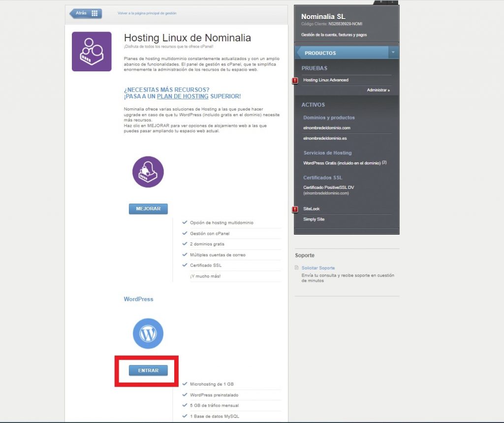Screen dimensions: 504x423
Task: Click the Nominalia SL account name
Action: [323, 16]
